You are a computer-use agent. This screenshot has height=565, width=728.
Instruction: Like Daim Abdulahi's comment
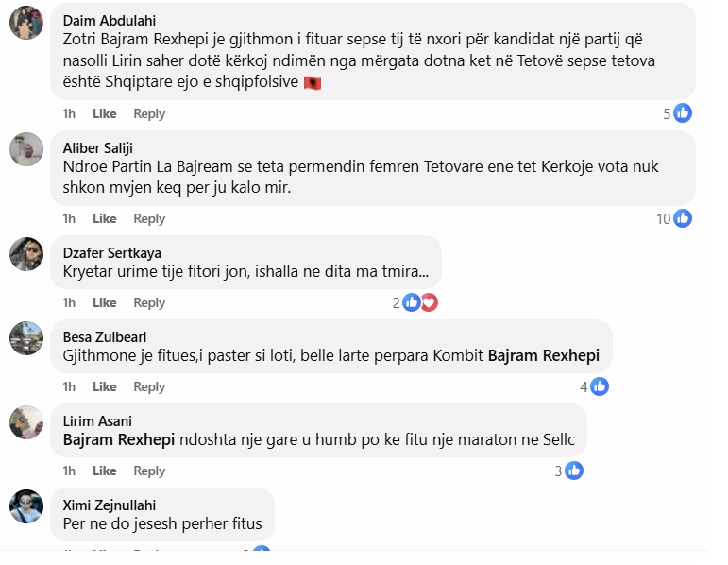pyautogui.click(x=105, y=113)
